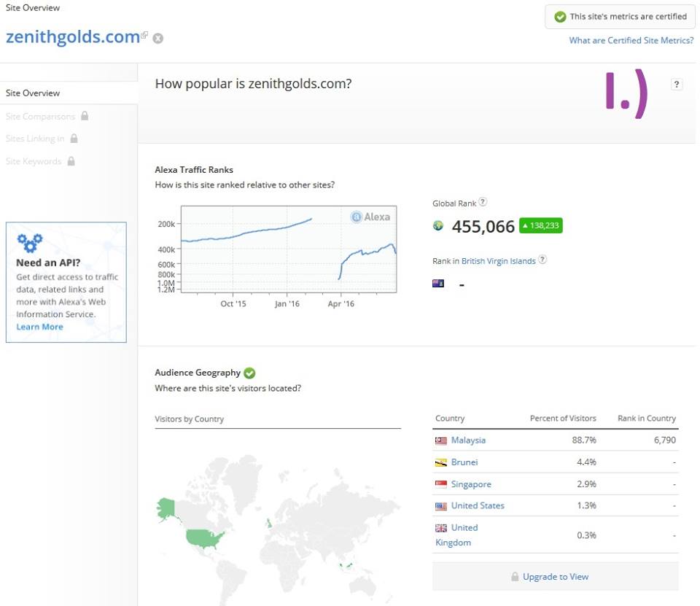Screen dimensions: 700x606
Task: Open Brunei country link
Action: point(464,462)
